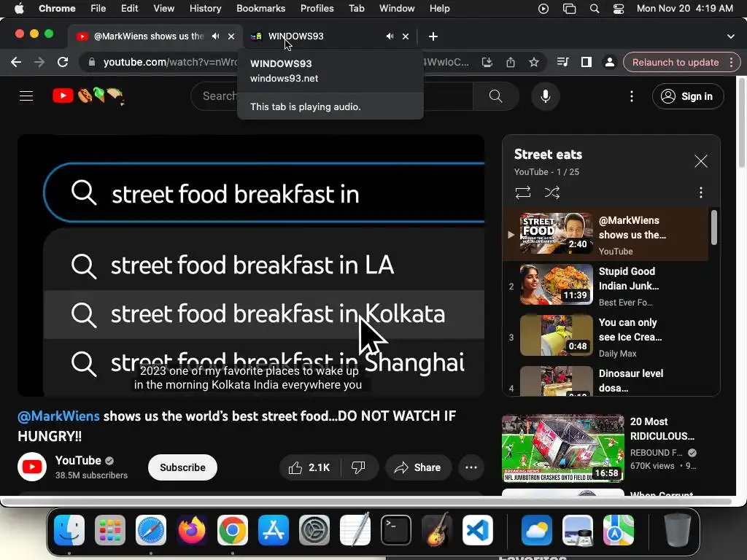This screenshot has width=747, height=560.
Task: Toggle loop playlist for Street eats
Action: coord(522,192)
